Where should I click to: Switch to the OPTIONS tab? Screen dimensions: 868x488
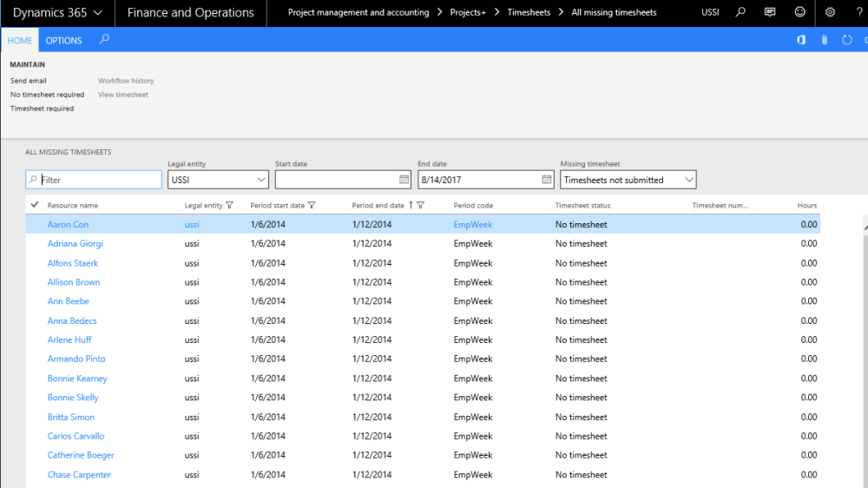(x=63, y=41)
